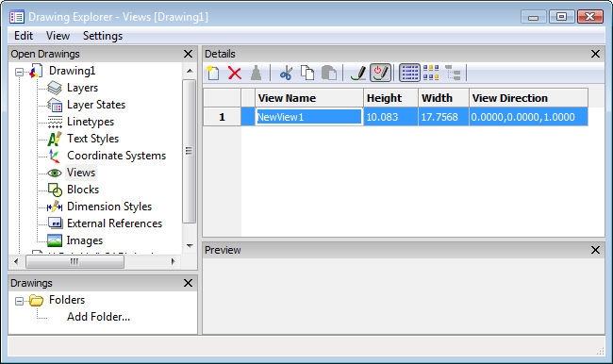The width and height of the screenshot is (613, 364).
Task: Select Views in the tree
Action: (81, 173)
